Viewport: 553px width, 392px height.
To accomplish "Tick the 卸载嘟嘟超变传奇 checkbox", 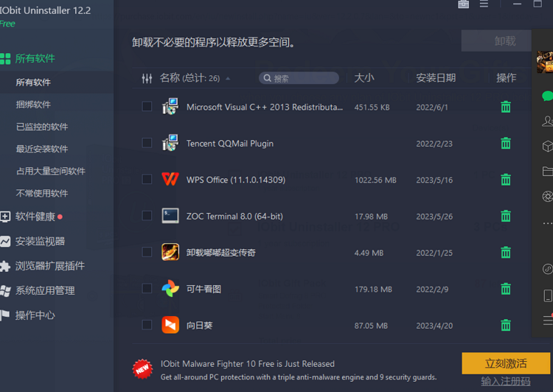I will tap(147, 252).
